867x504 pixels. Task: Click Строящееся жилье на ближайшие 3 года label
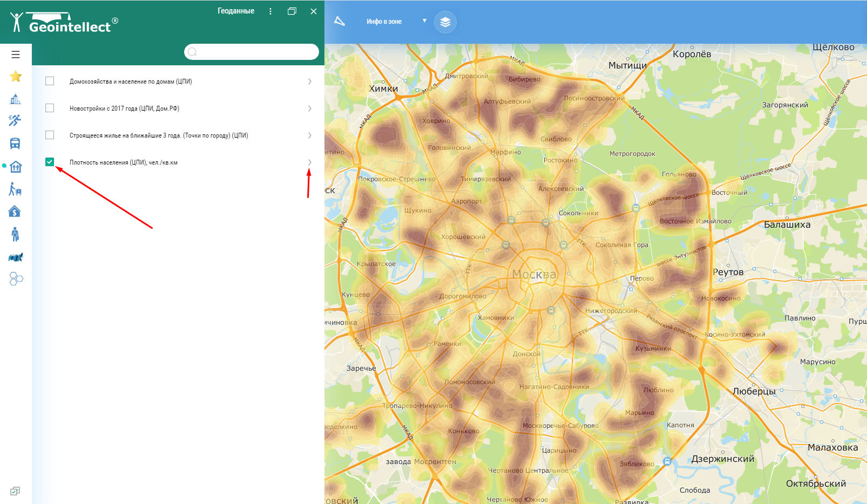coord(159,135)
